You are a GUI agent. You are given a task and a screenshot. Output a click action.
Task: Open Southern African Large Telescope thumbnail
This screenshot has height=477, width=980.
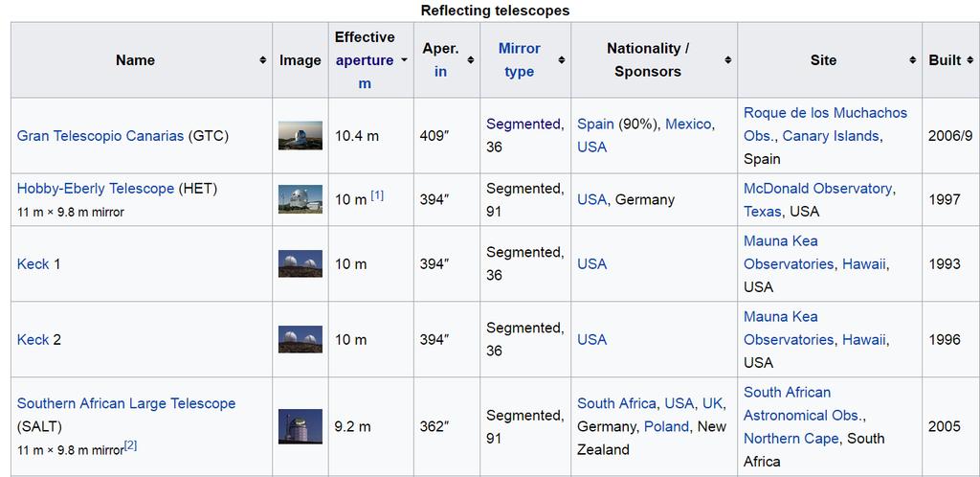[300, 426]
